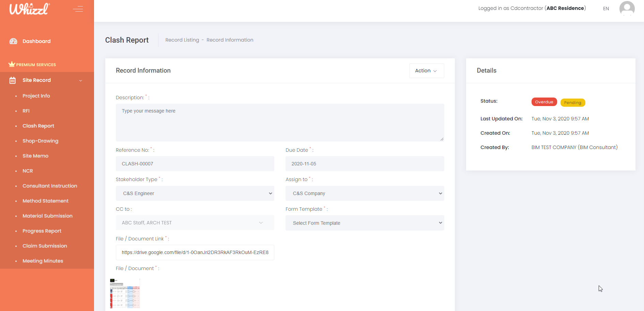644x311 pixels.
Task: Open the user profile avatar
Action: point(627,9)
